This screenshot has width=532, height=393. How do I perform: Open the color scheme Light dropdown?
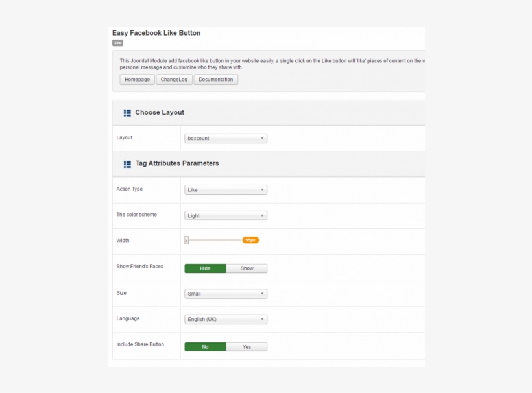coord(226,215)
